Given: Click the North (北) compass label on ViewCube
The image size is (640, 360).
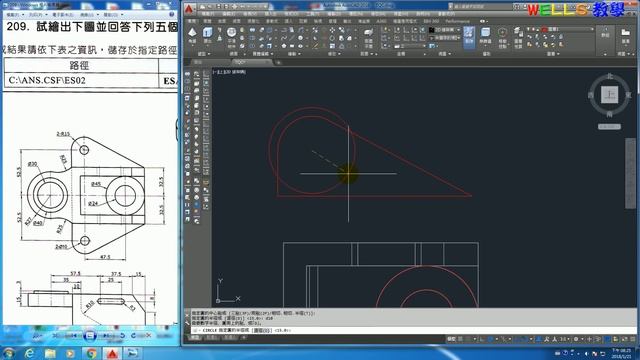Looking at the screenshot, I should click(x=609, y=76).
